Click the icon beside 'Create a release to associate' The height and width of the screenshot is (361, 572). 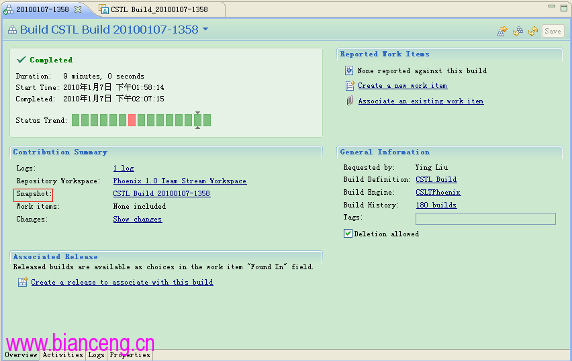[x=23, y=282]
